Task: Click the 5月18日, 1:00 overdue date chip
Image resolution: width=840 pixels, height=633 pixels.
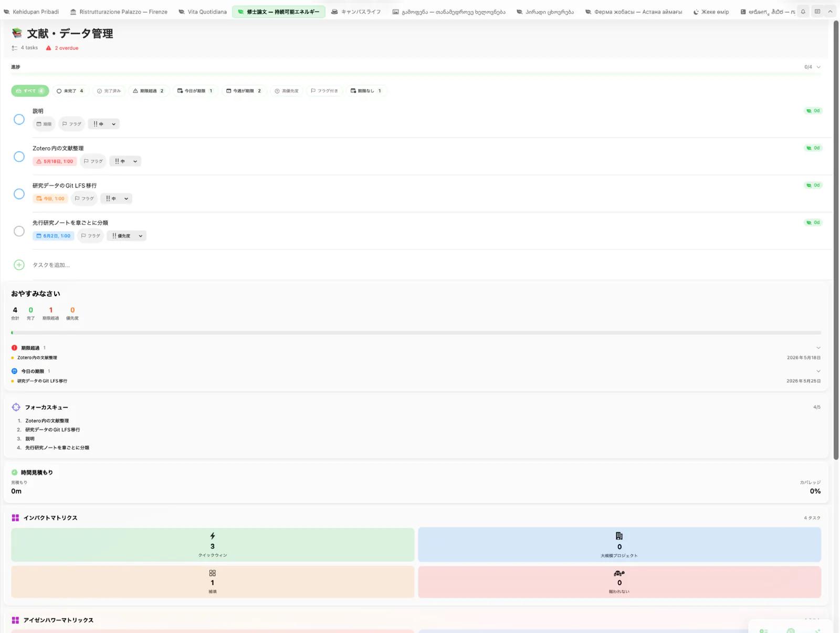Action: (55, 161)
